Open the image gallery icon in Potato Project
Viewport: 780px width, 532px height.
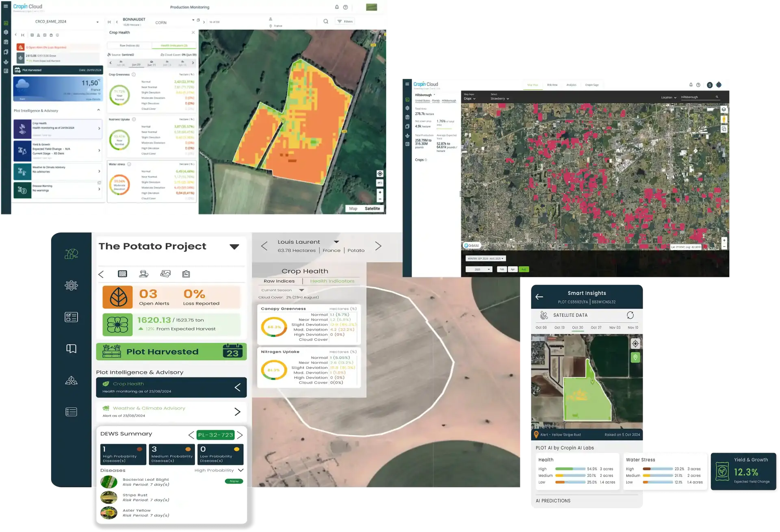pos(165,274)
